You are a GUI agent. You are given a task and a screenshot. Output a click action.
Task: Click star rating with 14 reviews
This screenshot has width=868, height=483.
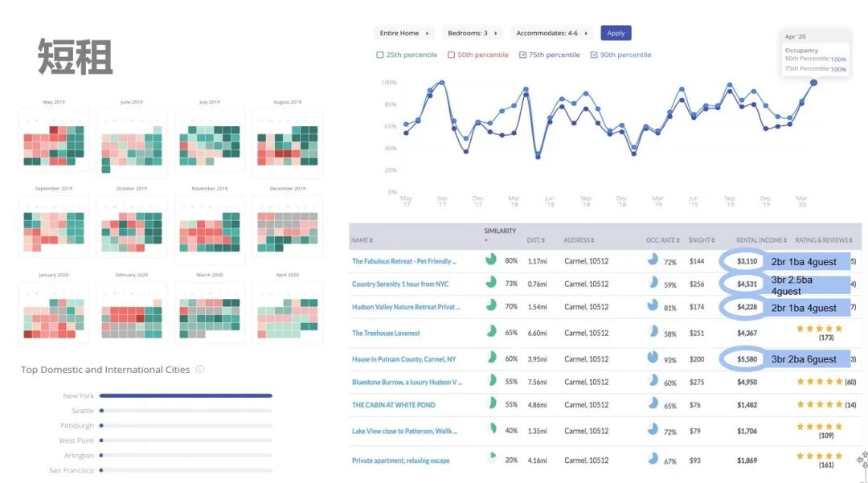coord(819,405)
